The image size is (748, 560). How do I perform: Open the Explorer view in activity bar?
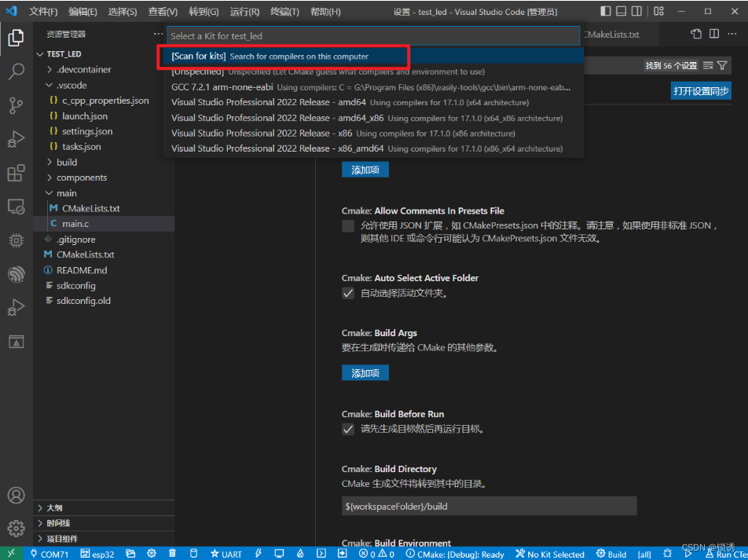pos(16,38)
